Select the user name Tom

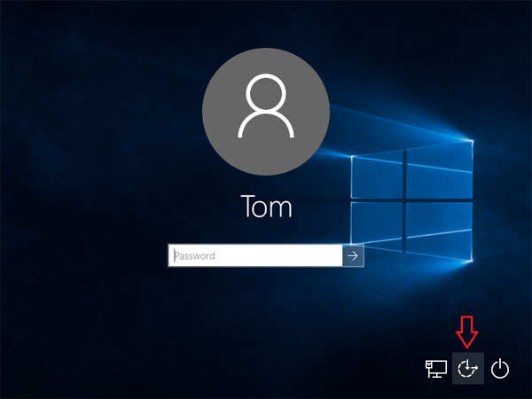[x=266, y=207]
